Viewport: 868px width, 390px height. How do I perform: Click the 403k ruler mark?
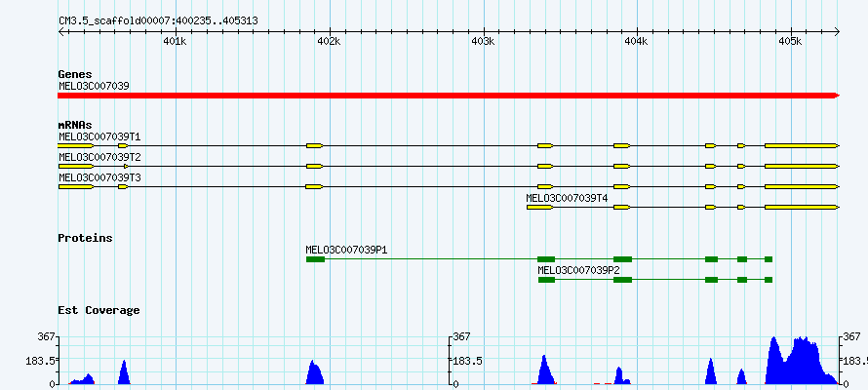pyautogui.click(x=484, y=42)
